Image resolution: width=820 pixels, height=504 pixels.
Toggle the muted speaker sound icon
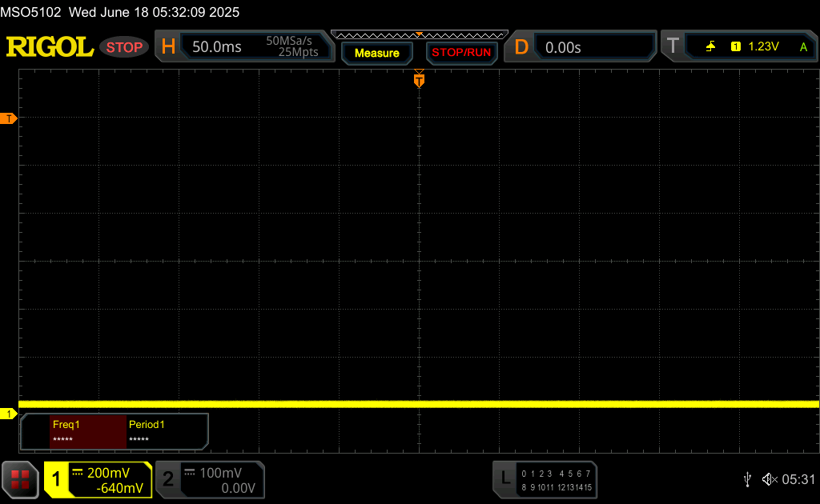770,479
